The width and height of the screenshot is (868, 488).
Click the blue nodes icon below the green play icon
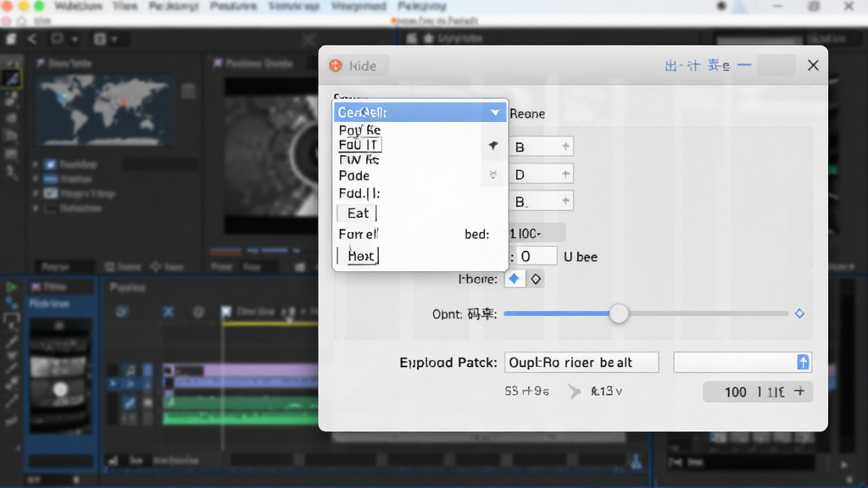tap(11, 302)
